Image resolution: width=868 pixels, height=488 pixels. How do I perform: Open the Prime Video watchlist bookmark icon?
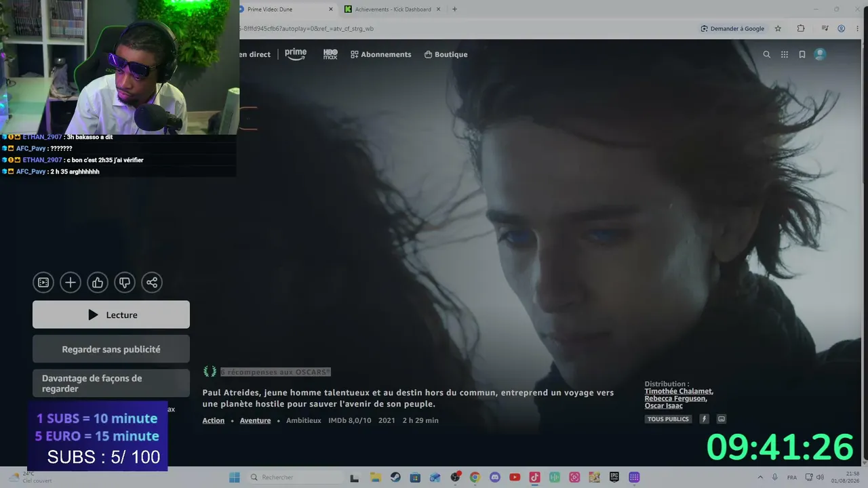[802, 54]
